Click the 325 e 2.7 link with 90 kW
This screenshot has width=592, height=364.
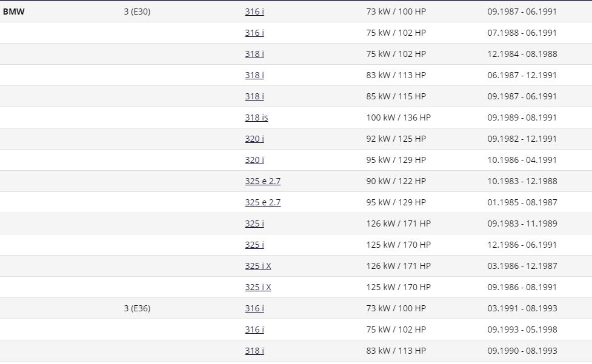point(262,181)
